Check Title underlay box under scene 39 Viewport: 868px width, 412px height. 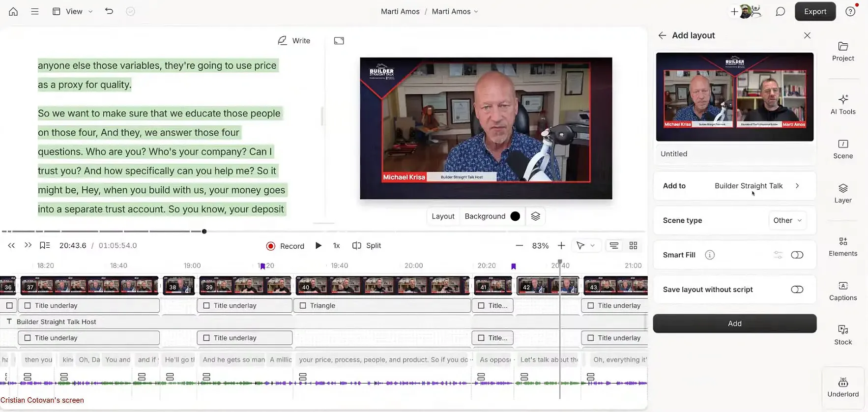point(206,305)
